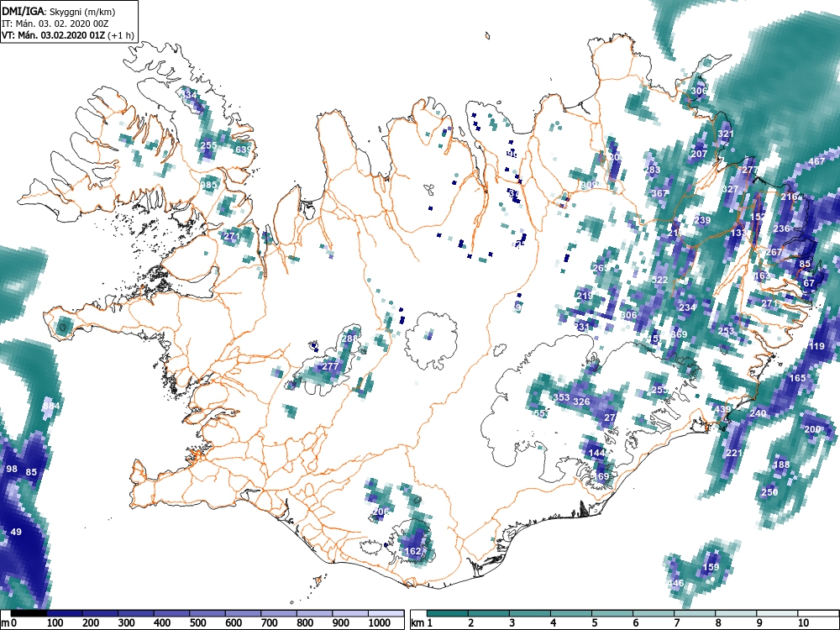The height and width of the screenshot is (630, 840).
Task: Click the legend label '4' on the kilometre scale
Action: pos(553,623)
